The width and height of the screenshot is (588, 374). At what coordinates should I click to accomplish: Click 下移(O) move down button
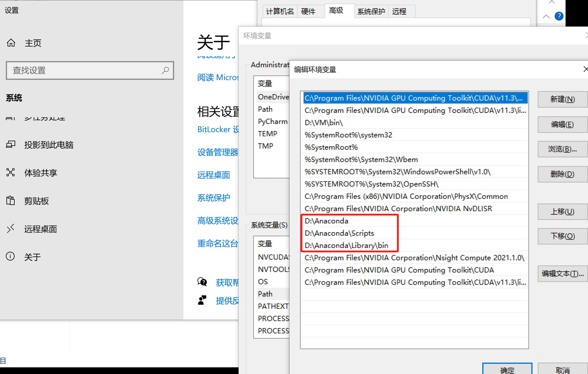click(563, 236)
